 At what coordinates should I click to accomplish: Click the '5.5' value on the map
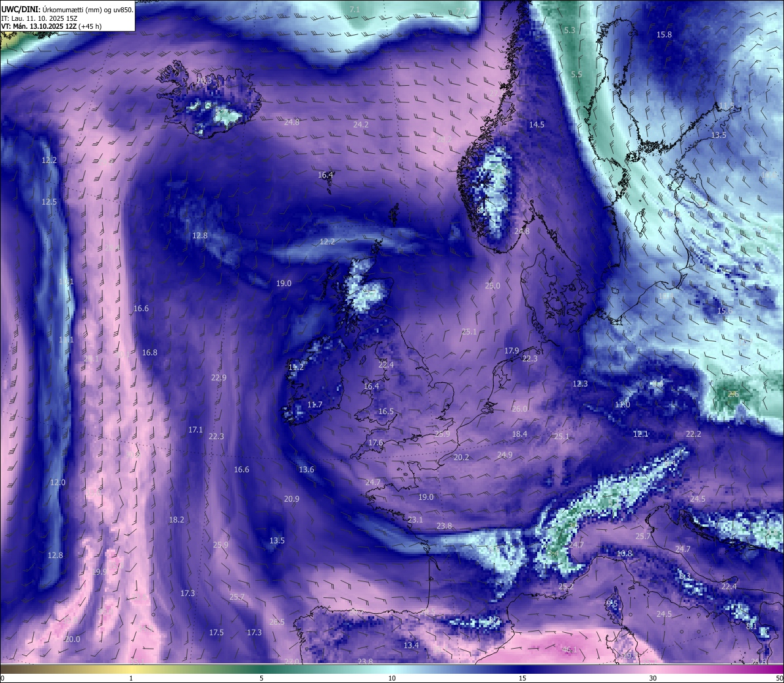coord(576,74)
